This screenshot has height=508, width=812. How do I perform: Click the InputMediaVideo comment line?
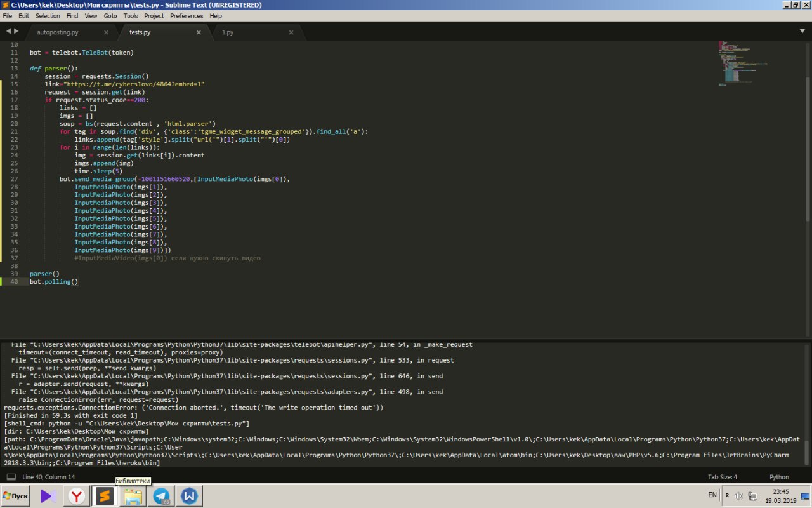(167, 258)
